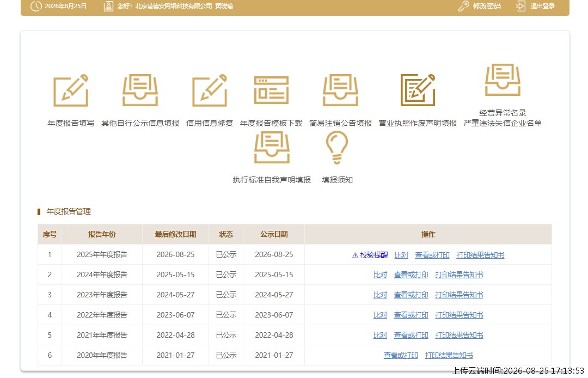
Task: Open 校验提醒 for the 2025 report
Action: tap(374, 255)
